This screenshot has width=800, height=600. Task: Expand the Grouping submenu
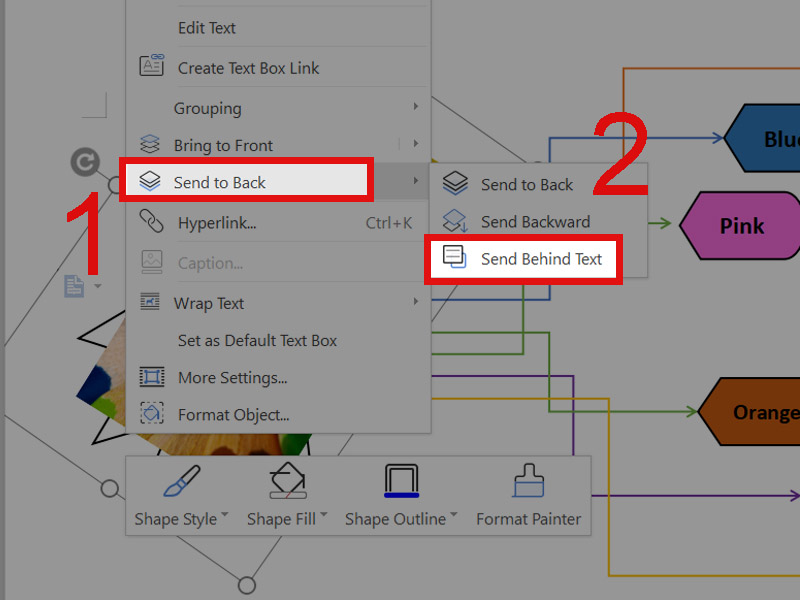point(415,108)
